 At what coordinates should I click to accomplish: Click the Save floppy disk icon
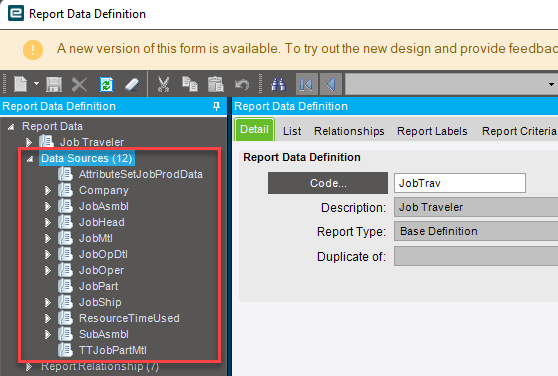[54, 85]
